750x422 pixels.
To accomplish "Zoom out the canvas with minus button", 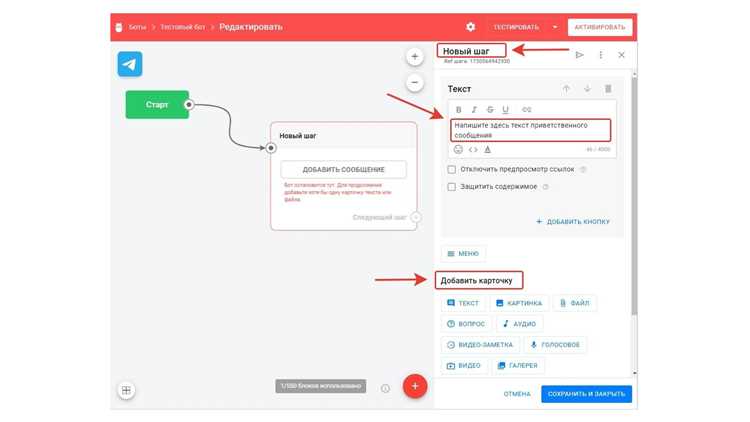I will click(x=415, y=82).
